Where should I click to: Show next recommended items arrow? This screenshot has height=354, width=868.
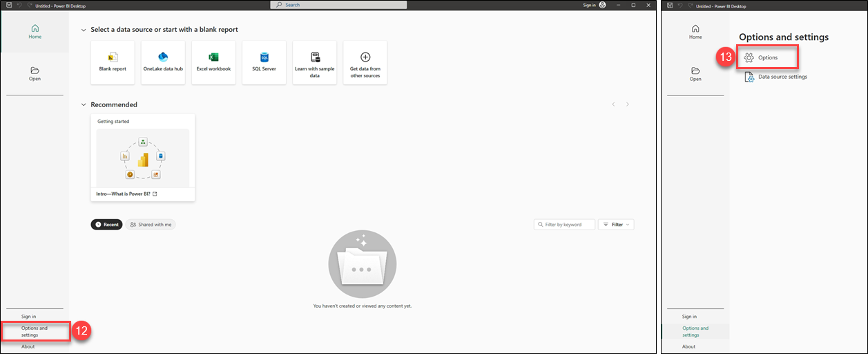click(628, 104)
